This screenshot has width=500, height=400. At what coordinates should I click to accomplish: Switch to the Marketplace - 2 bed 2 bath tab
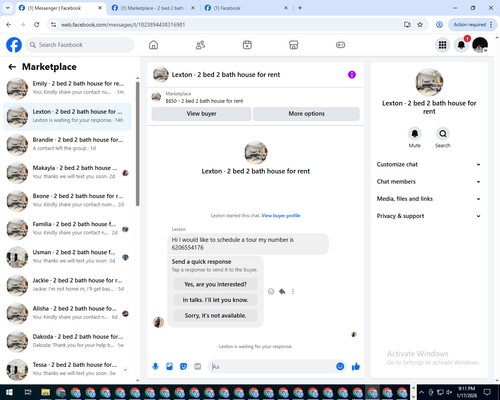(x=153, y=8)
